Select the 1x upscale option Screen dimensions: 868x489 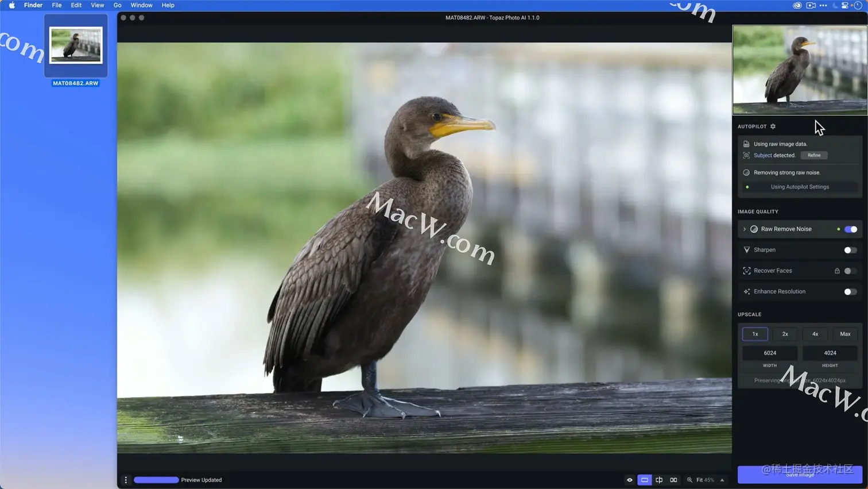click(x=755, y=334)
